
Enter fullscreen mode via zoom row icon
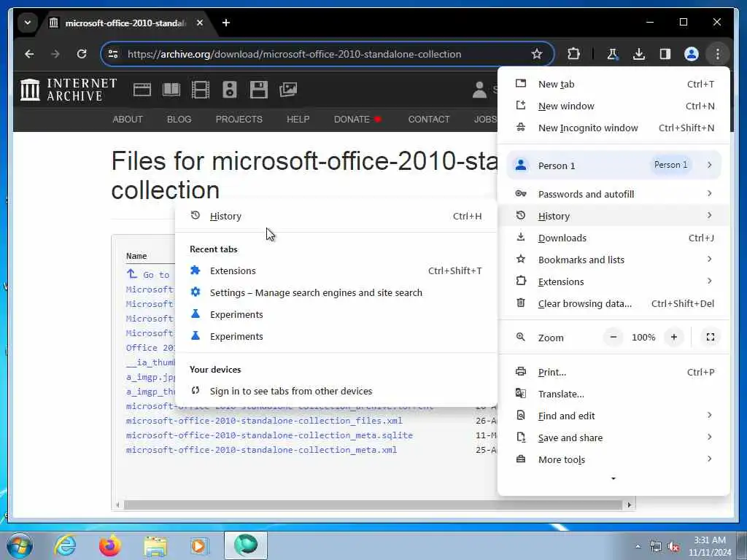(710, 337)
